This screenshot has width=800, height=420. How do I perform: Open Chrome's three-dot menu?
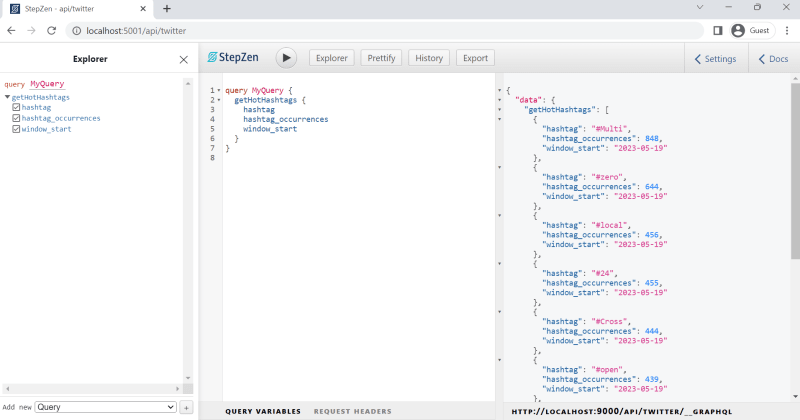(x=787, y=31)
